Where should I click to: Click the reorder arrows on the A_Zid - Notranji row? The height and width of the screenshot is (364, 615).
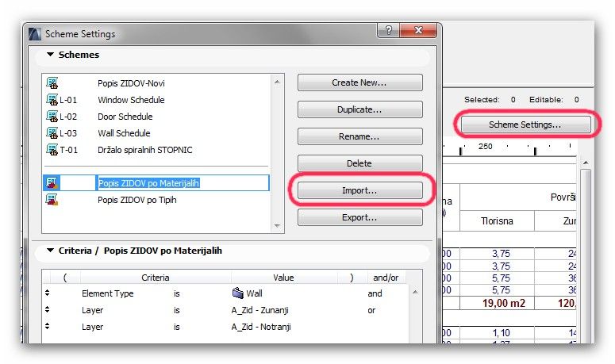click(48, 326)
